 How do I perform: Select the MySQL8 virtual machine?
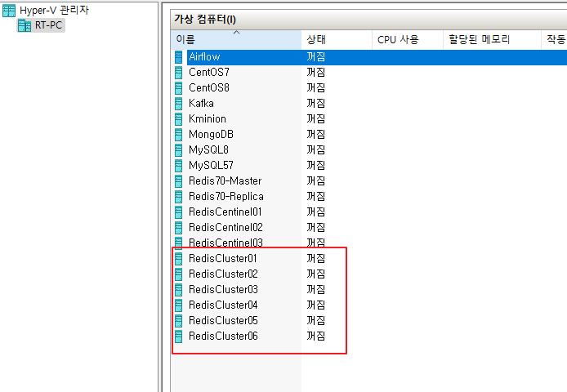point(208,150)
